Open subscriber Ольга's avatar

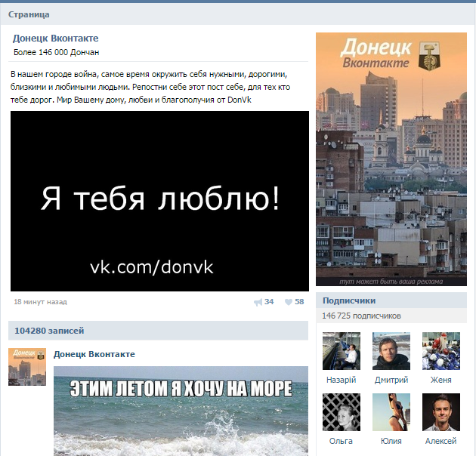pyautogui.click(x=342, y=412)
